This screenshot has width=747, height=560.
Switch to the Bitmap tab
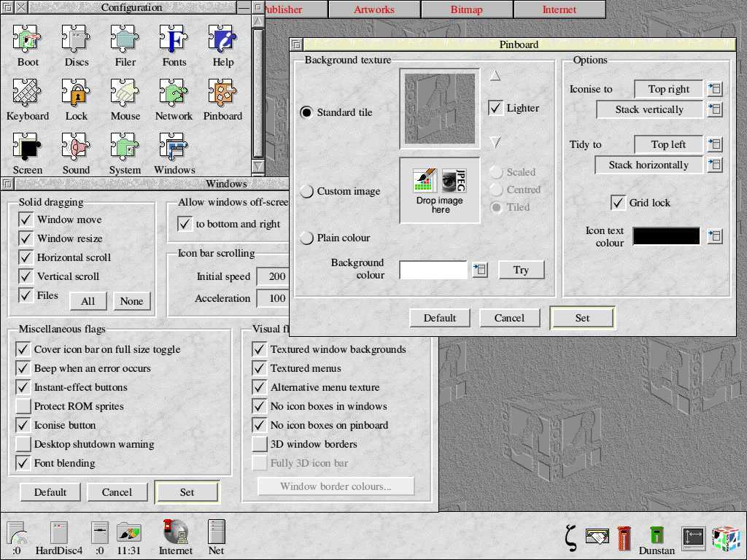coord(466,9)
